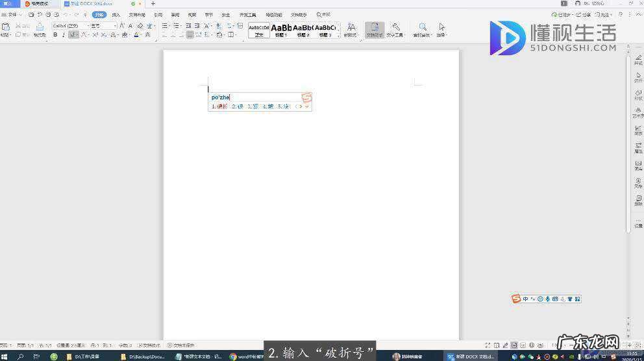
Task: Open the 插入 (Insert) ribbon tab
Action: 116,14
